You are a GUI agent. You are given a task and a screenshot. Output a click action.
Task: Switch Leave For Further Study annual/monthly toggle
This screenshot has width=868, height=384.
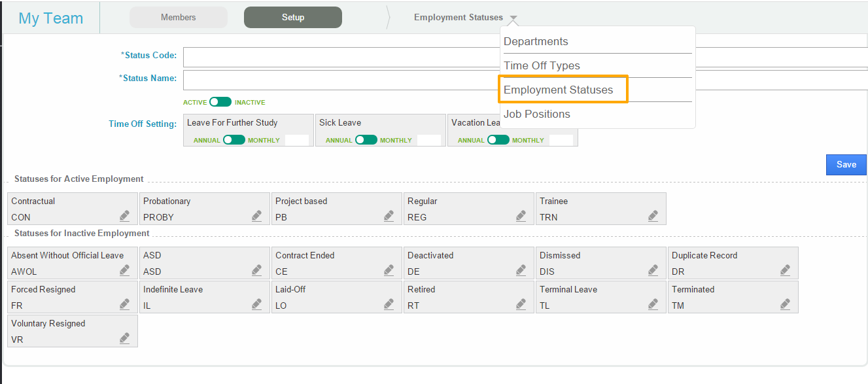(234, 140)
